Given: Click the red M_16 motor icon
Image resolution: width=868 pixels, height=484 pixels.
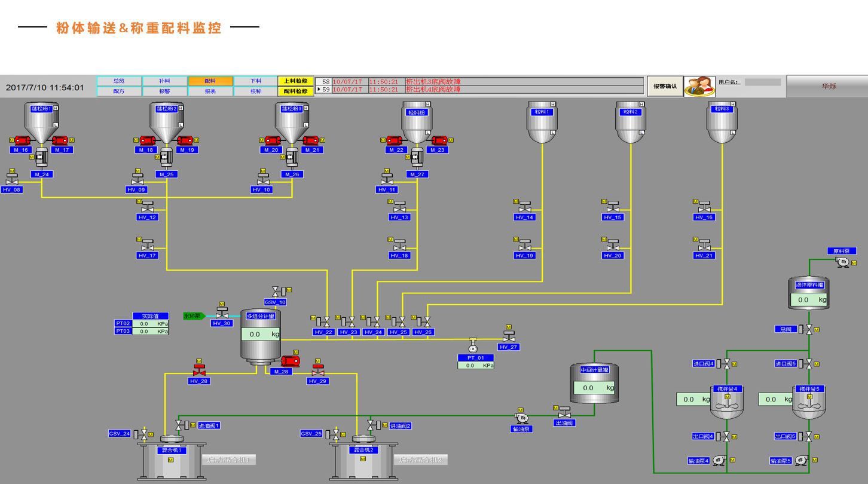Looking at the screenshot, I should [x=23, y=140].
